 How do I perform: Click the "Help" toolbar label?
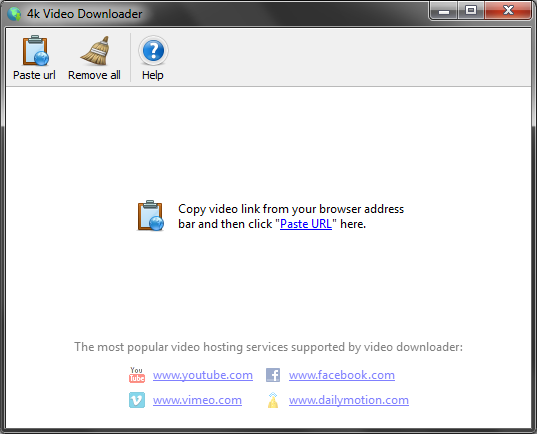point(153,75)
